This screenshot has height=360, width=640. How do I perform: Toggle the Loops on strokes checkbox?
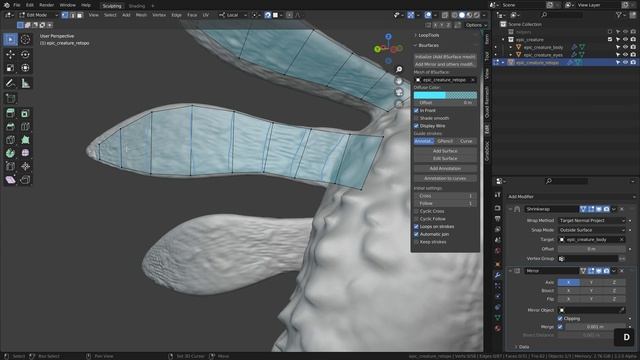416,227
